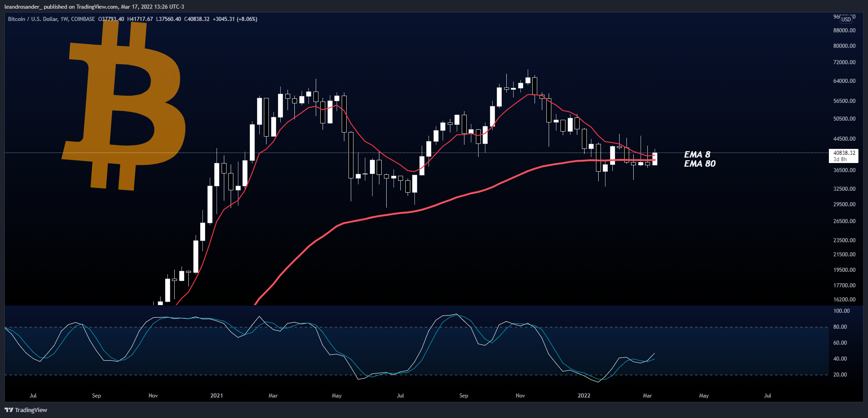868x418 pixels.
Task: Click the 16200.00 price axis label
Action: coord(844,300)
